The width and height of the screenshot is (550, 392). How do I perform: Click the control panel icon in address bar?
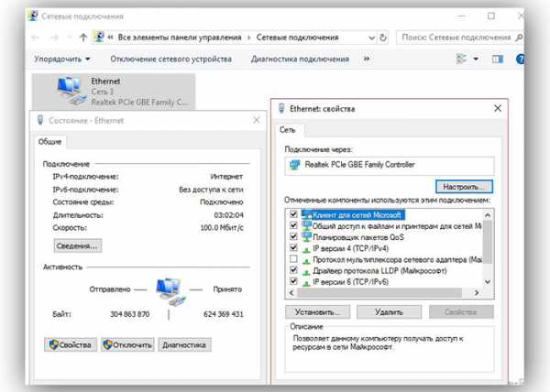[x=99, y=38]
